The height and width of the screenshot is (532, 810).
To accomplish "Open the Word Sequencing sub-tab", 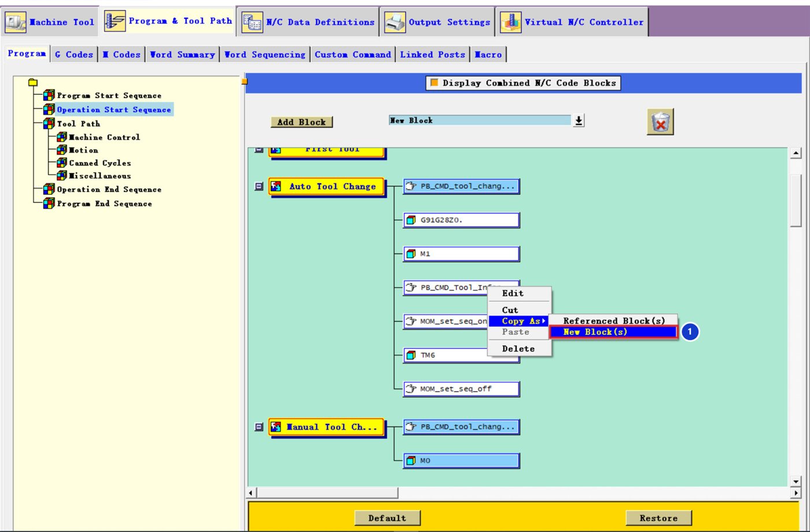I will point(265,54).
